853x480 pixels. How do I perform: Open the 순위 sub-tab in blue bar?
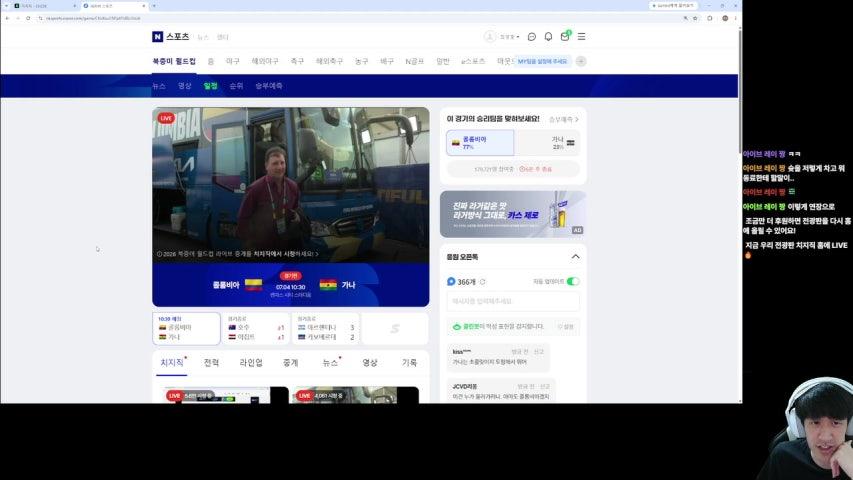point(236,86)
